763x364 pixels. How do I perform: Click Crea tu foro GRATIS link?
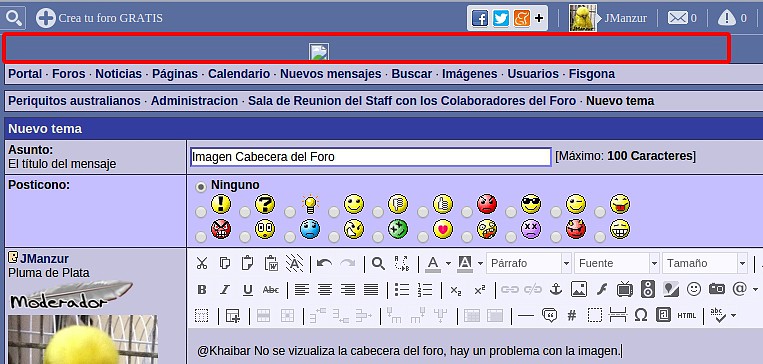[99, 18]
